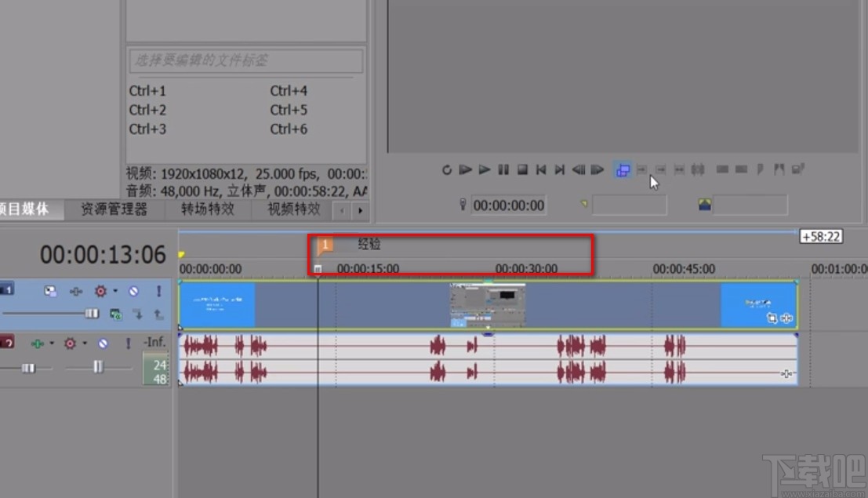Click Make Compositing Parent up-arrow icon
868x498 pixels.
(x=159, y=314)
